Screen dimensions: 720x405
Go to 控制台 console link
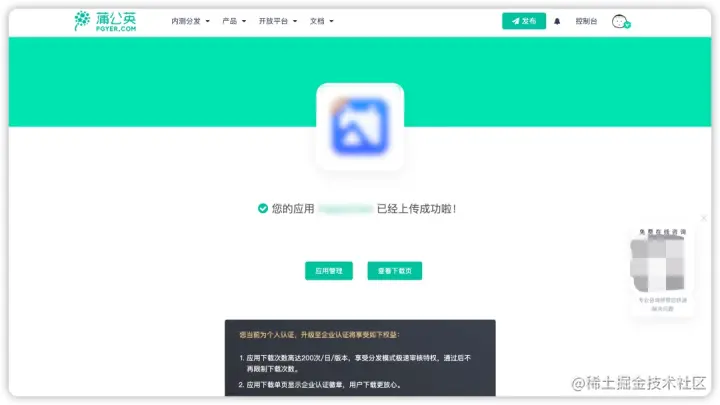coord(586,21)
